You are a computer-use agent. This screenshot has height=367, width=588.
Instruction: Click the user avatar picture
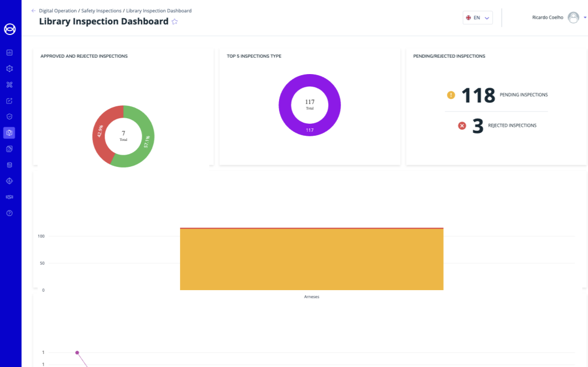573,18
